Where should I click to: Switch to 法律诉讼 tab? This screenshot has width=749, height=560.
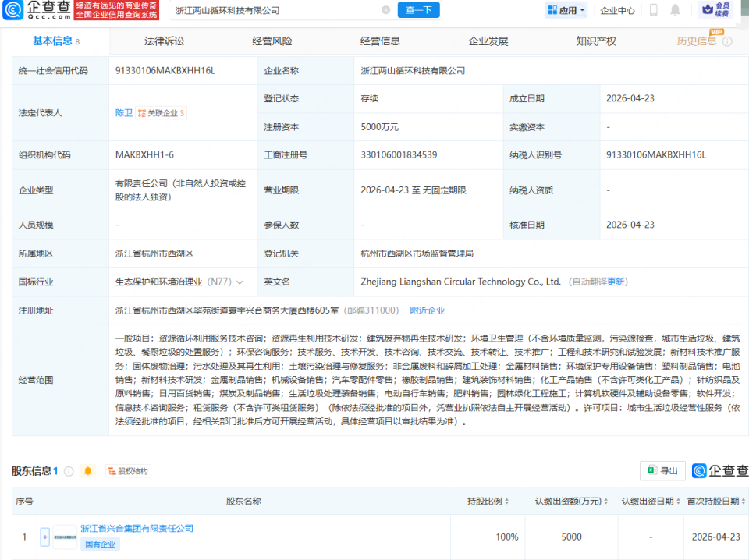point(165,41)
